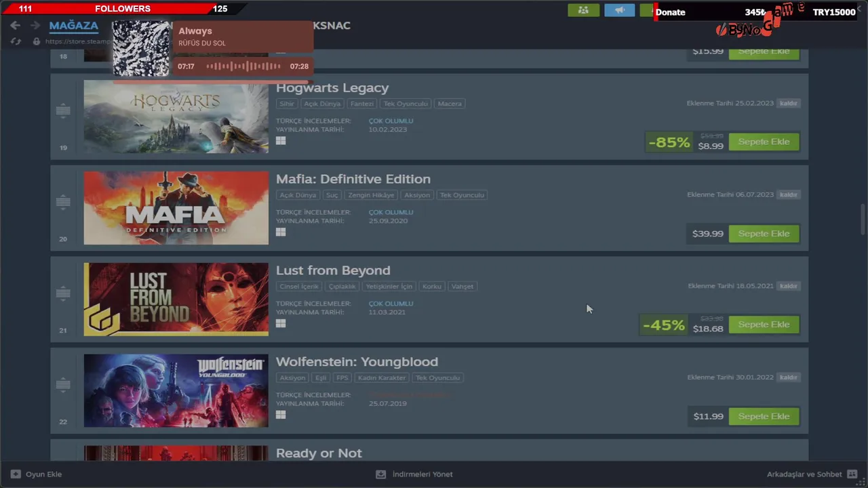Open the Mafia Definitive Edition cover thumbnail
Image resolution: width=868 pixels, height=488 pixels.
[x=176, y=208]
